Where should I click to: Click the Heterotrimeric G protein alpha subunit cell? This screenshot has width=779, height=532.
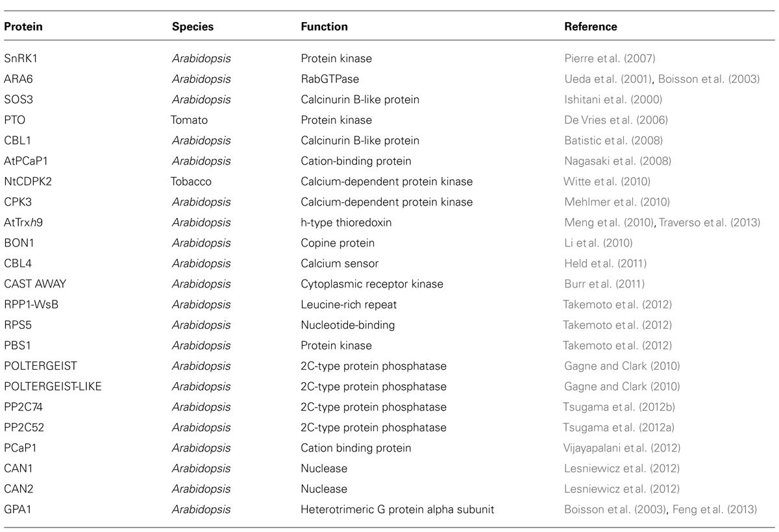(x=397, y=510)
